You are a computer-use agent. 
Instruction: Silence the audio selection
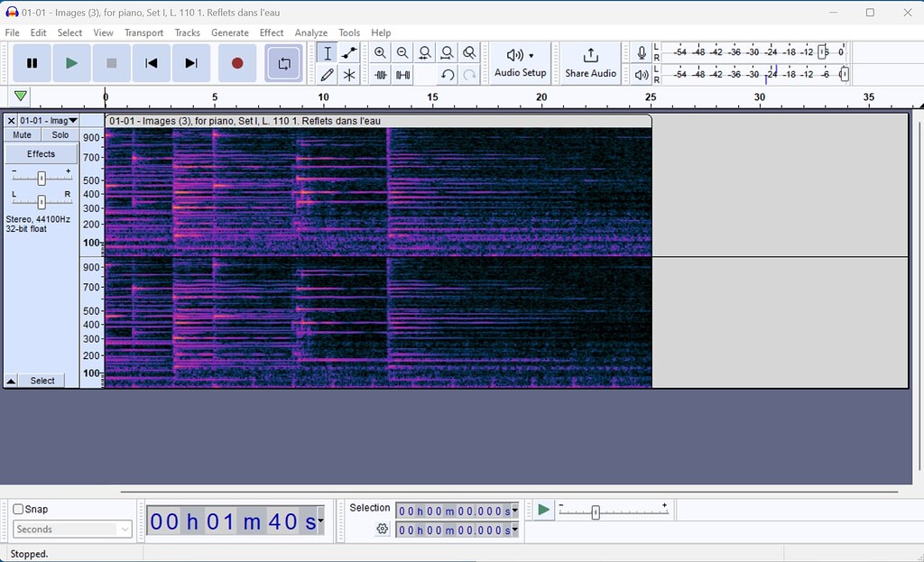(x=402, y=74)
